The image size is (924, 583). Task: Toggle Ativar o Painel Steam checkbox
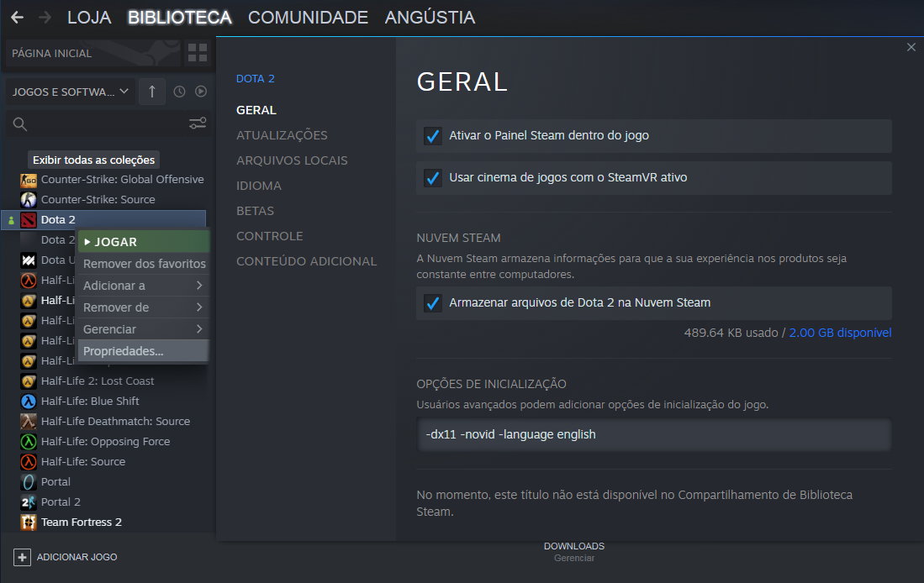(433, 136)
